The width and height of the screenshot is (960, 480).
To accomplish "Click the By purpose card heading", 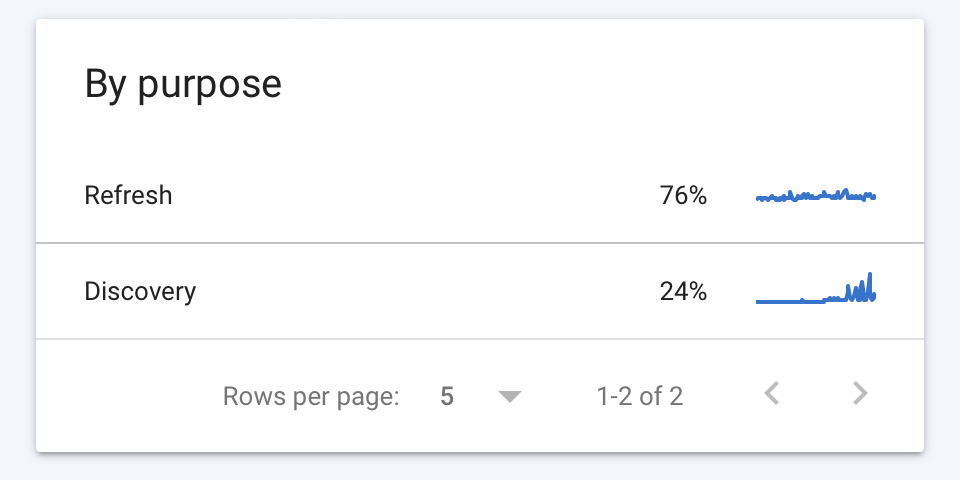I will tap(183, 84).
